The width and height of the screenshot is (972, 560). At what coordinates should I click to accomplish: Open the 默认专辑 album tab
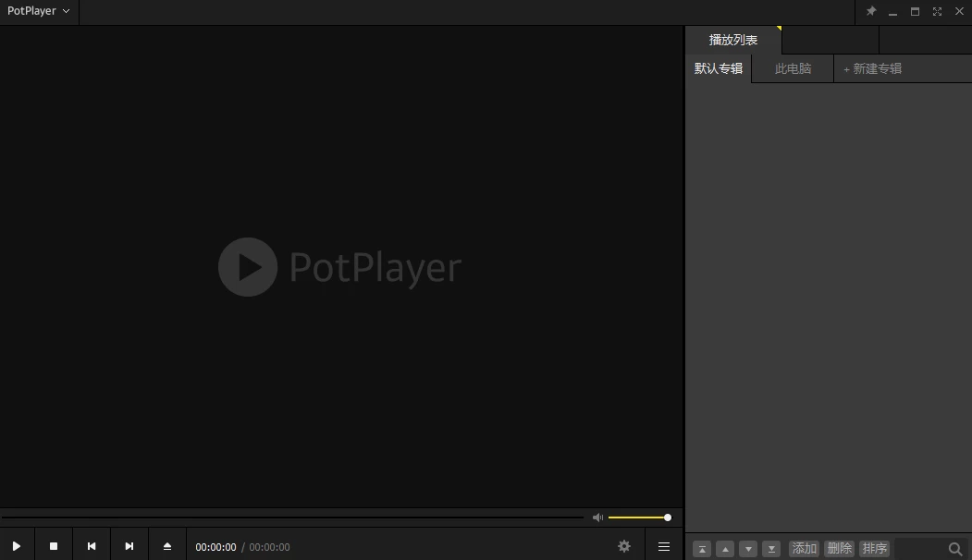719,68
